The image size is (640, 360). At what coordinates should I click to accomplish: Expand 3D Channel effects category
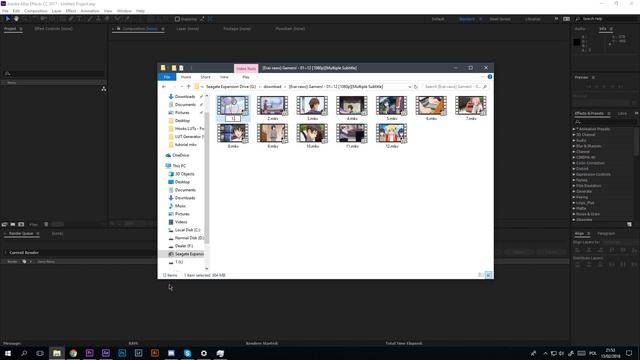(574, 135)
